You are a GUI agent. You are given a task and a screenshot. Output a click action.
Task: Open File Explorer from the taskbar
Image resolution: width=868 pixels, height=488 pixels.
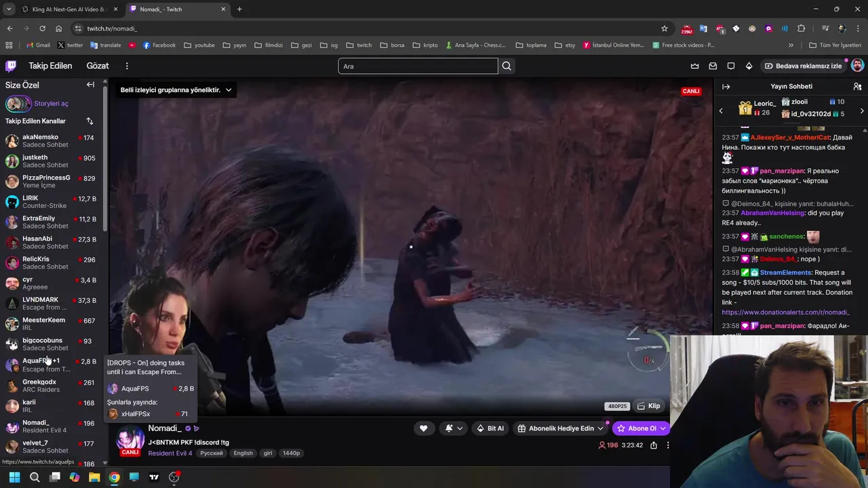tap(94, 477)
